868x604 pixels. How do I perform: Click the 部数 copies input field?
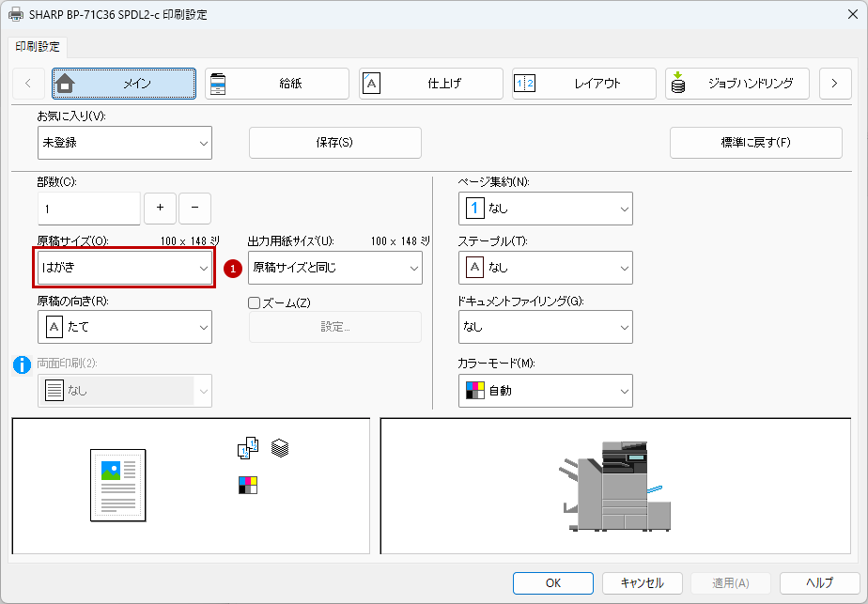tap(88, 208)
